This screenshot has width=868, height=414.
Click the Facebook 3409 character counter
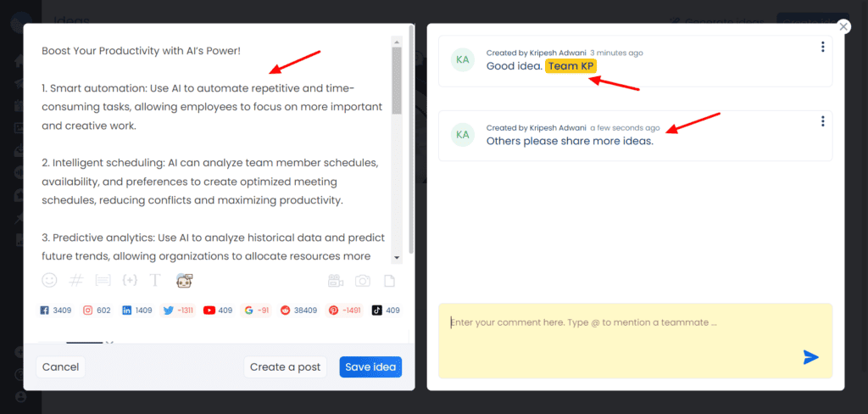click(x=56, y=310)
